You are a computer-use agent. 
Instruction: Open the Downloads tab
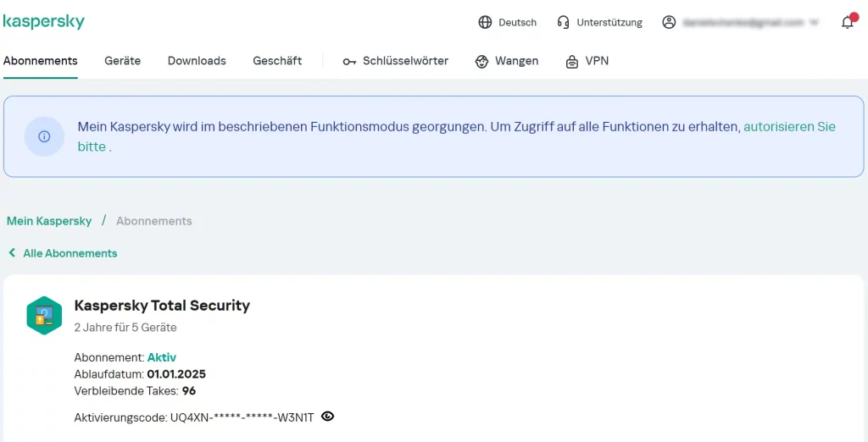pos(197,61)
